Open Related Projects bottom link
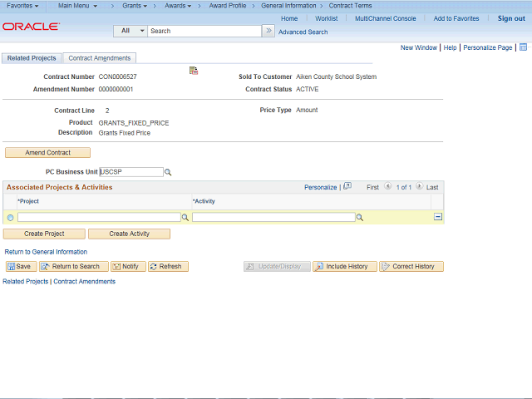This screenshot has width=532, height=399. [26, 282]
